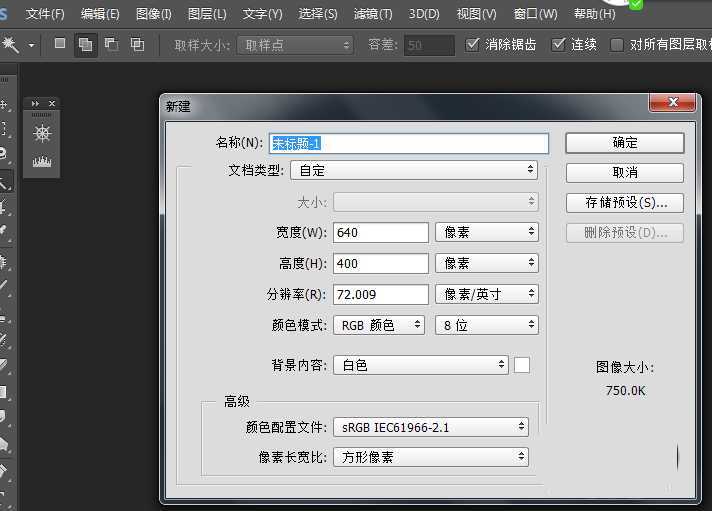
Task: Open the 图层(L) menu
Action: 207,14
